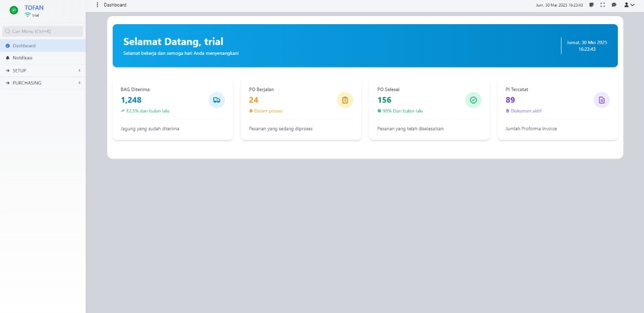Click the PI Tercatat card title
The height and width of the screenshot is (313, 644).
pyautogui.click(x=517, y=89)
